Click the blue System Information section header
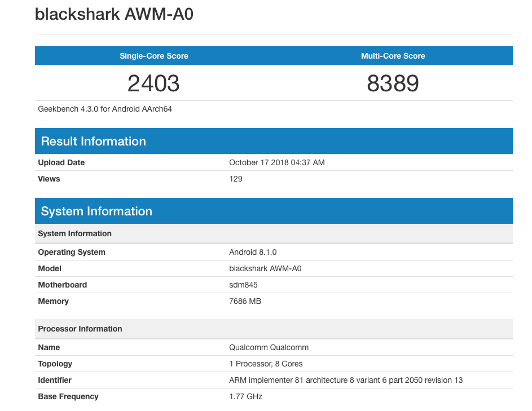This screenshot has width=532, height=411. point(96,211)
